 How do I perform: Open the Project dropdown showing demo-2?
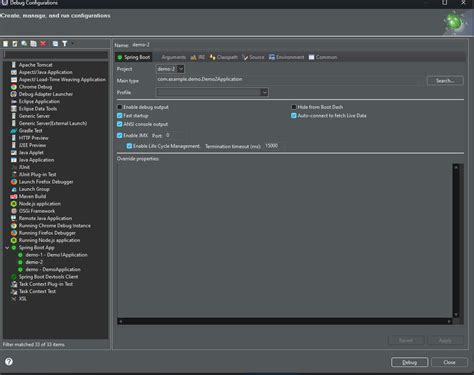coord(170,69)
